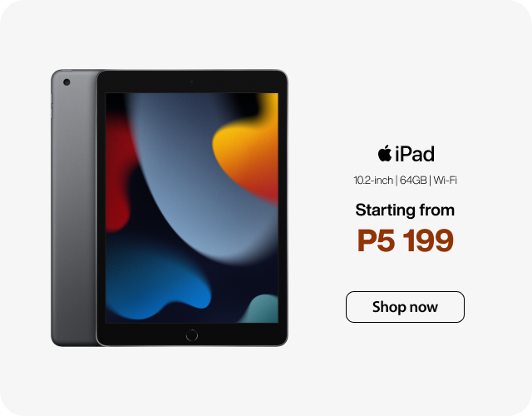Click the 64GB storage spec text
Viewport: 532px width, 416px height.
click(413, 180)
